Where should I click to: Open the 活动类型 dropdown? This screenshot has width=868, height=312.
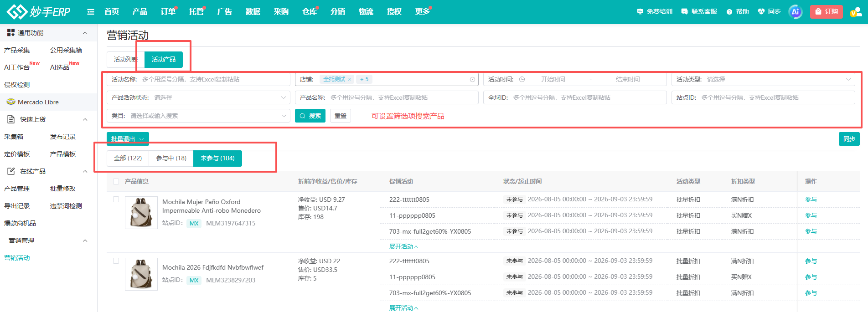pos(763,79)
